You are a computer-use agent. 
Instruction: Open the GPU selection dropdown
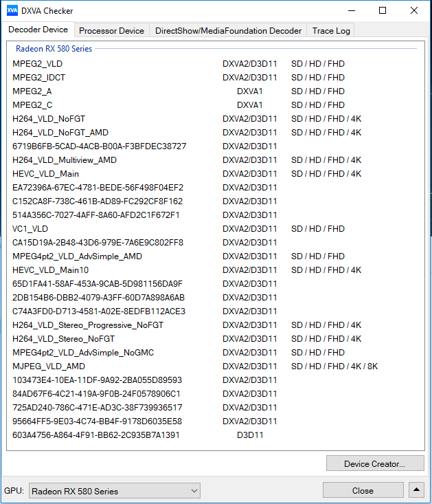click(x=114, y=491)
